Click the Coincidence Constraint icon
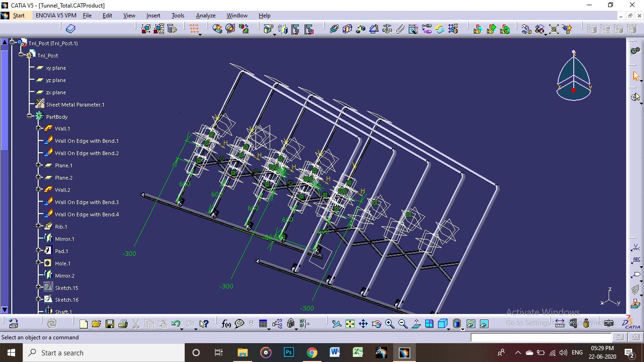The height and width of the screenshot is (362, 644). point(334,29)
